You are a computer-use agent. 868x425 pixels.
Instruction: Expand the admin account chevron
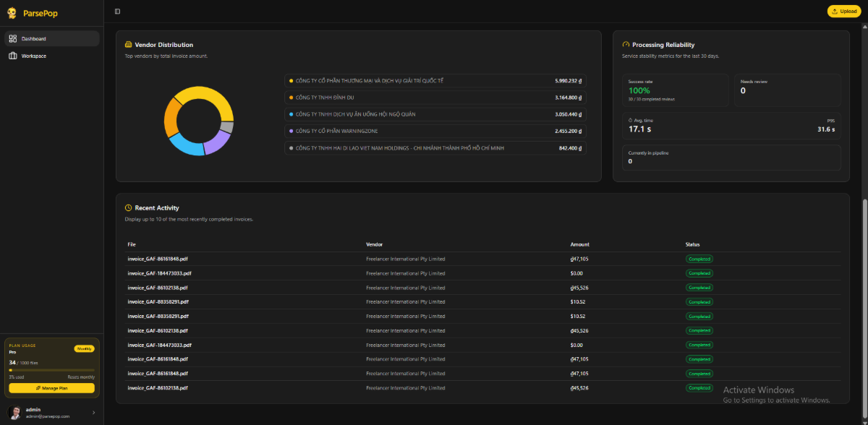[x=93, y=413]
